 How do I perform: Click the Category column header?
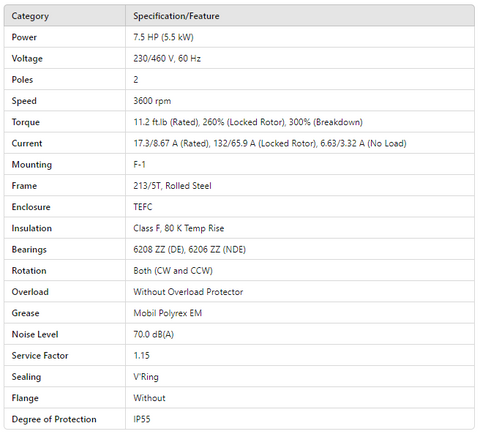click(x=30, y=16)
